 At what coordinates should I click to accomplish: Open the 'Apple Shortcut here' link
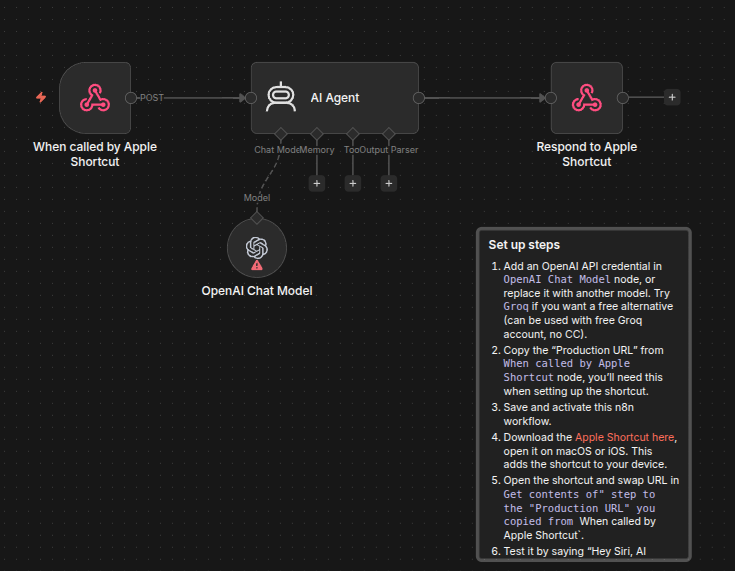[x=625, y=437]
